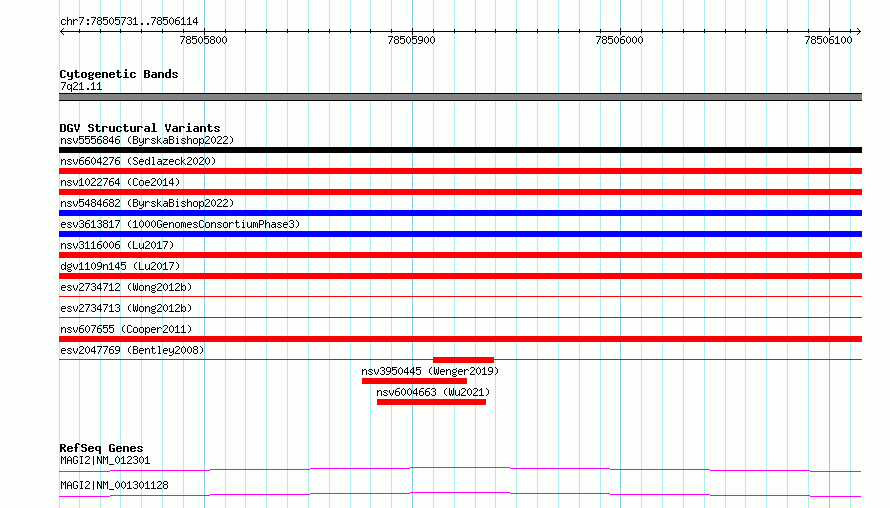Open variant nsv6604276 (Sedlazeck2020) label
Viewport: 890px width, 508px height.
click(x=138, y=161)
